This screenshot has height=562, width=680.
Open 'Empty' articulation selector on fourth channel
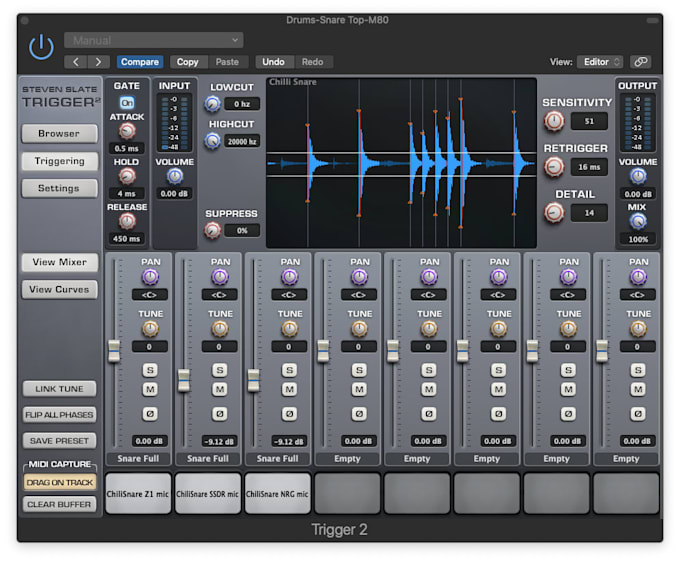point(347,458)
